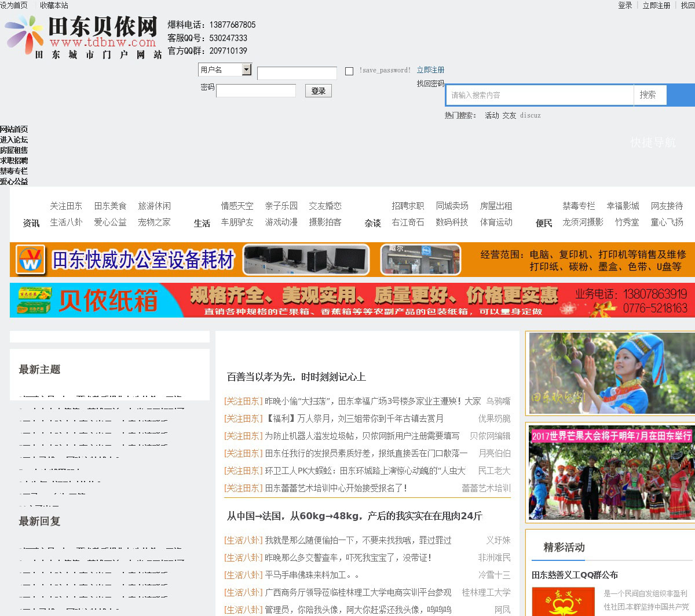The width and height of the screenshot is (695, 616).
Task: Open 幸福影城 category link
Action: [x=623, y=206]
